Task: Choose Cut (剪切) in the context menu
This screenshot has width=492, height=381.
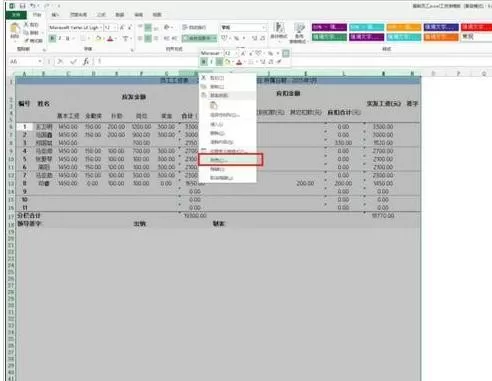Action: click(228, 78)
